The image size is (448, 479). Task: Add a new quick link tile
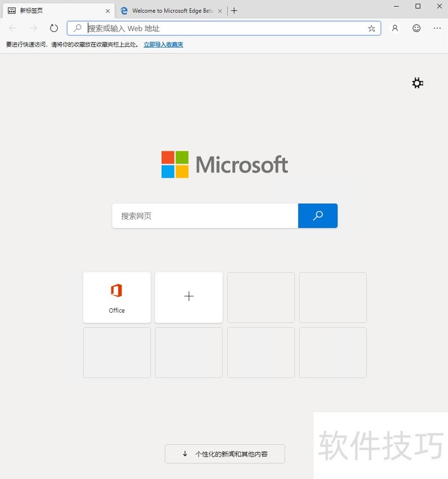pyautogui.click(x=189, y=297)
